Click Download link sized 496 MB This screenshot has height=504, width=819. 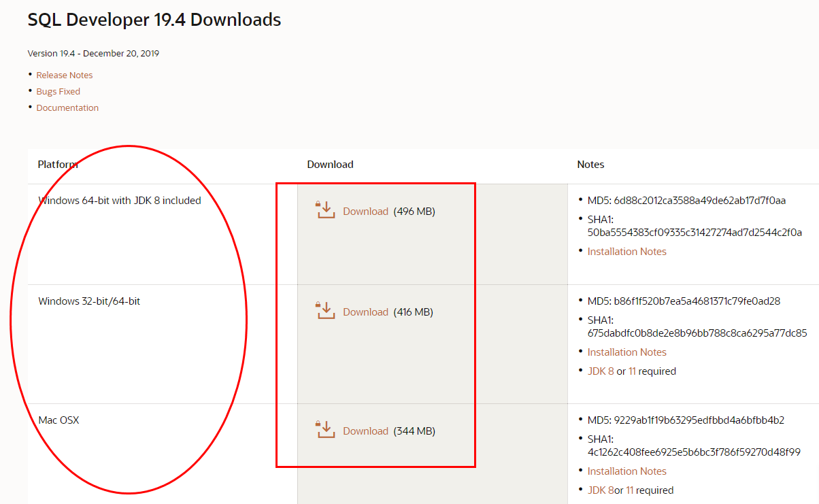click(365, 212)
